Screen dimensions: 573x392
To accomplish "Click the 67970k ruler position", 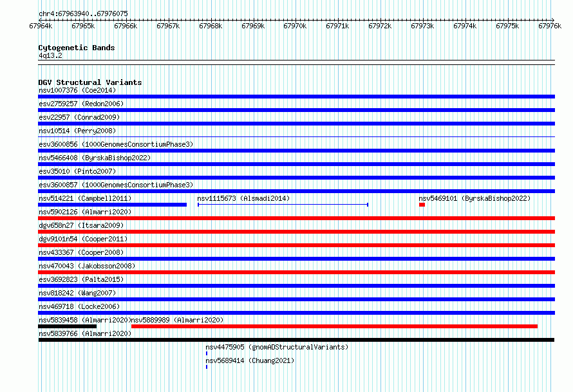I will tap(295, 26).
